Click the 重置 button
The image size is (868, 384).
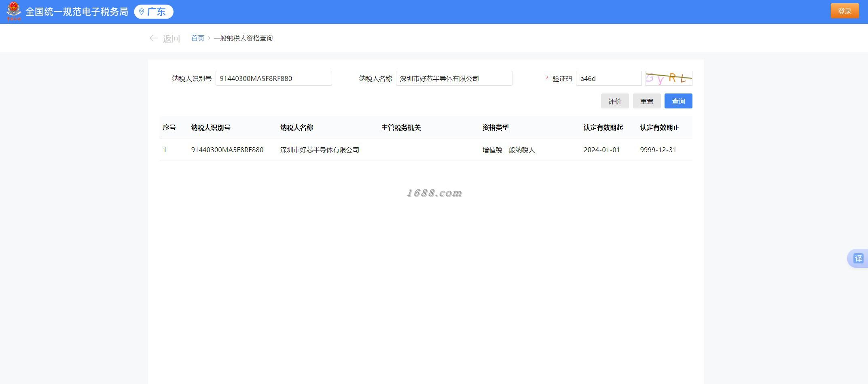[647, 101]
